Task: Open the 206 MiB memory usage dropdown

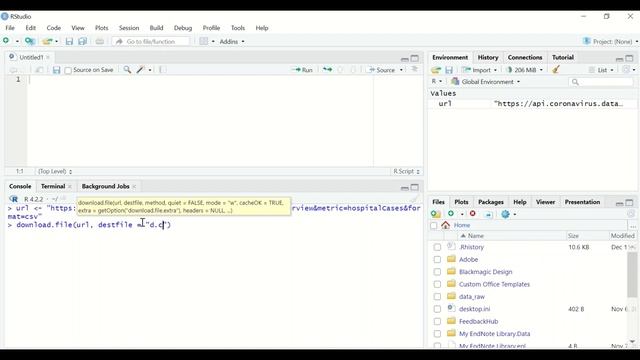Action: point(525,70)
